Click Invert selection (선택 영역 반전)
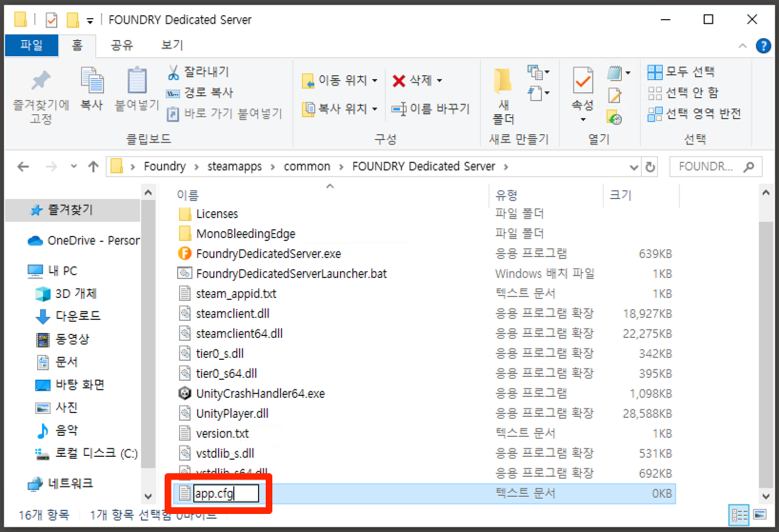Image resolution: width=779 pixels, height=532 pixels. point(694,113)
